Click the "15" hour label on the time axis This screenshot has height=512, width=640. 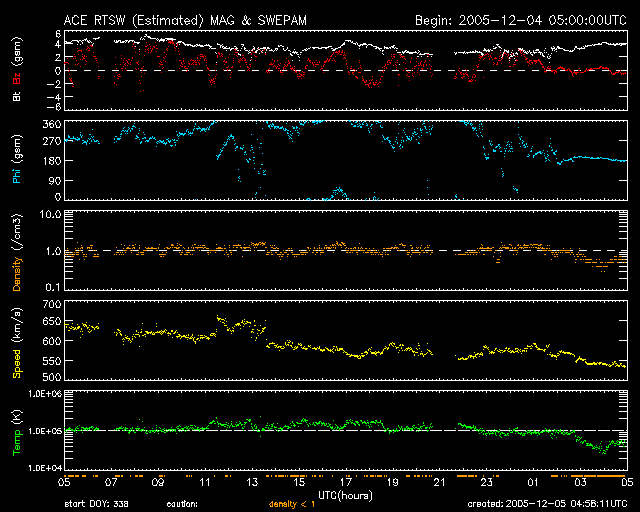click(x=299, y=483)
